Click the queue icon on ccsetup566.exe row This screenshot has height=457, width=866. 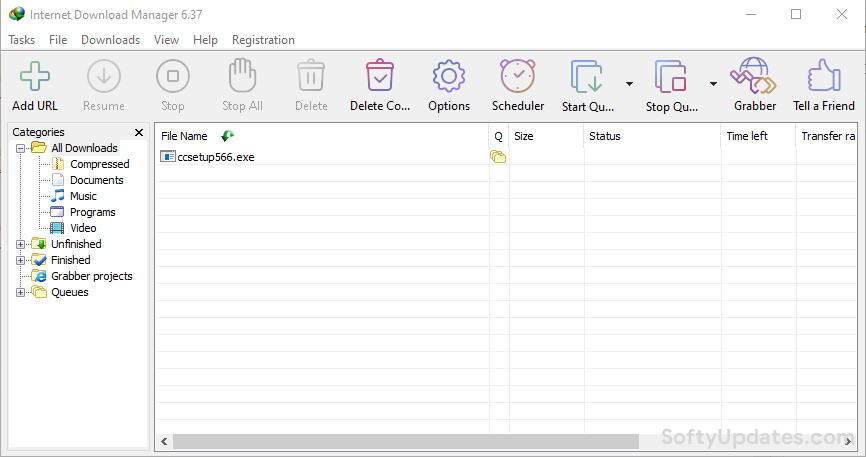(x=498, y=157)
